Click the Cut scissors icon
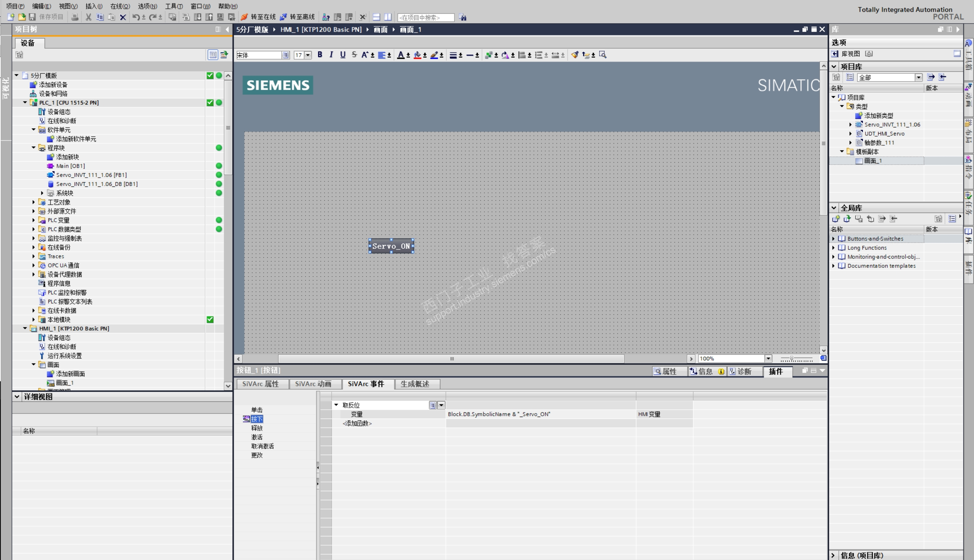Viewport: 974px width, 560px height. [88, 17]
